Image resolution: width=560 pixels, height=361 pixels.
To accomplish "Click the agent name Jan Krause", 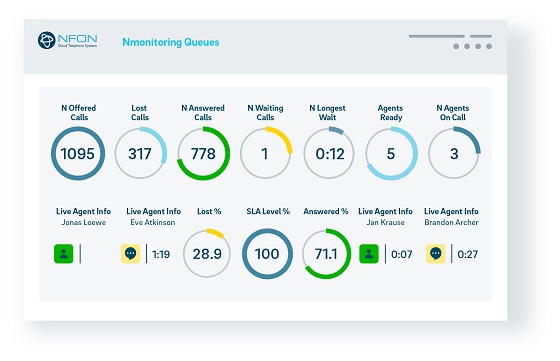I will (385, 222).
